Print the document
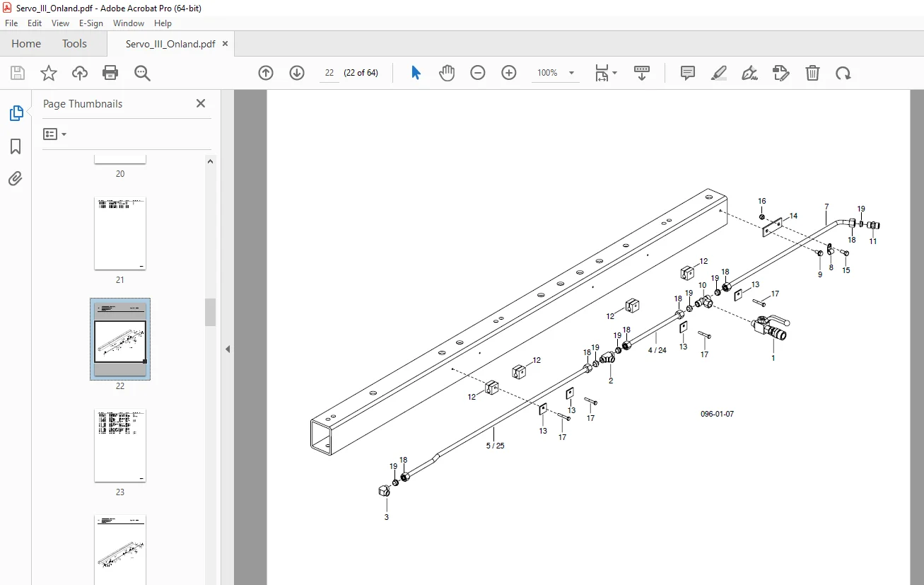The height and width of the screenshot is (585, 924). (110, 73)
